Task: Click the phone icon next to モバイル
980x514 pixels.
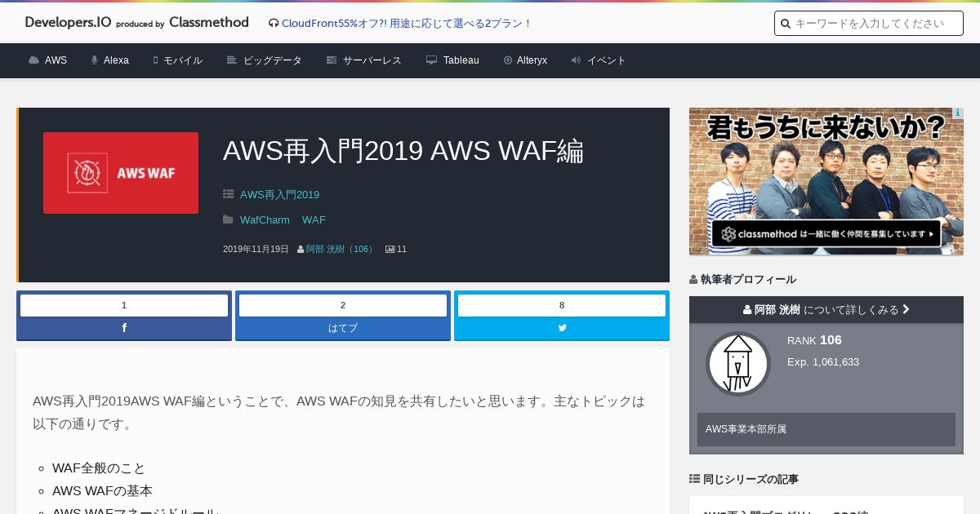Action: pyautogui.click(x=155, y=60)
